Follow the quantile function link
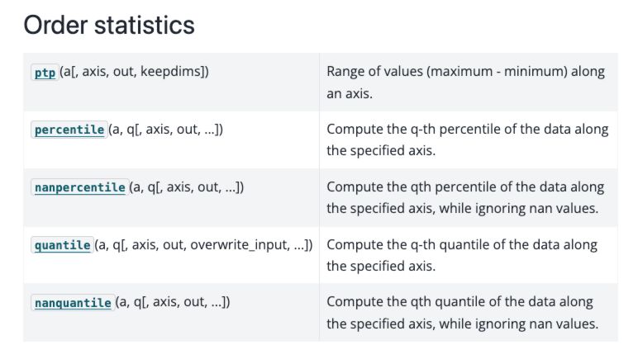 (x=62, y=245)
